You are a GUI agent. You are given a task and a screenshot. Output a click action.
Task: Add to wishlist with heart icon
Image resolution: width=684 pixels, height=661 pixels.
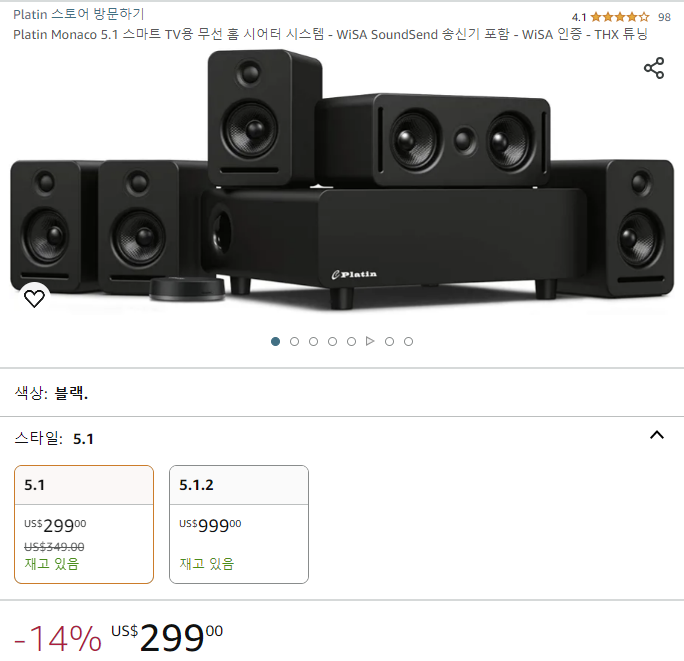34,298
